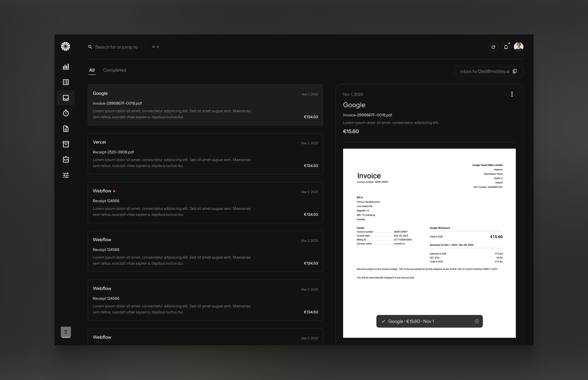588x380 pixels.
Task: Open the three-dot more options menu
Action: 512,94
